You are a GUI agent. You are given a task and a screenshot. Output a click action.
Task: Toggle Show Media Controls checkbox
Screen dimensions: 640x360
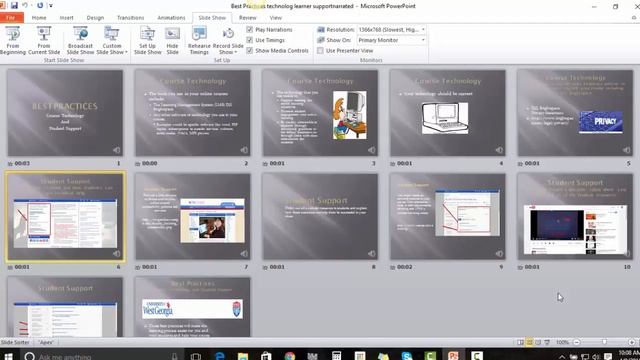coord(250,51)
